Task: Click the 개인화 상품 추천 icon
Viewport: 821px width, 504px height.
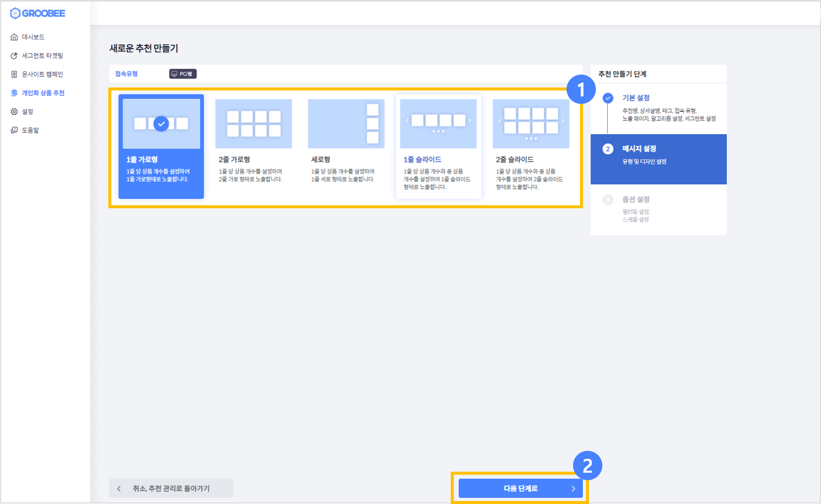Action: pos(14,93)
